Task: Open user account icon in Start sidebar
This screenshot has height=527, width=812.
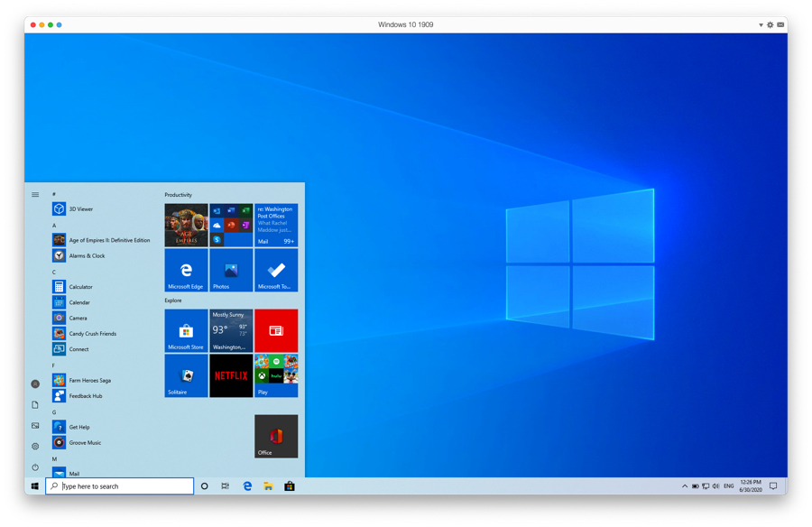Action: point(35,384)
